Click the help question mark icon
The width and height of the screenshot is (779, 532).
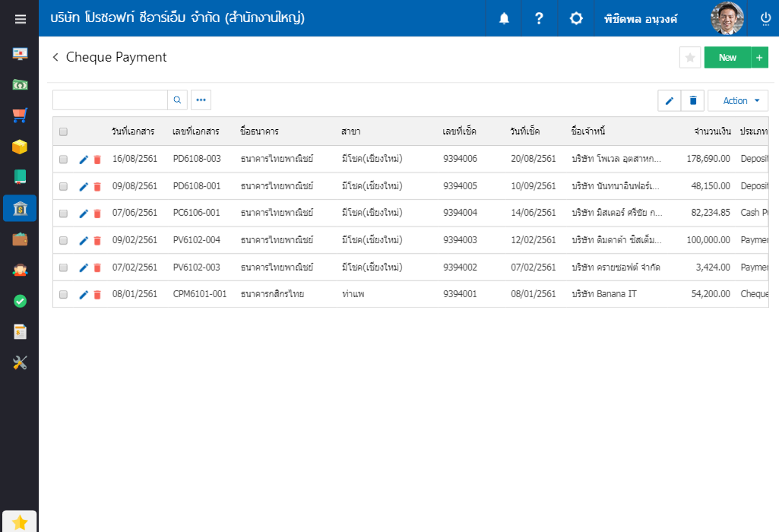click(539, 18)
